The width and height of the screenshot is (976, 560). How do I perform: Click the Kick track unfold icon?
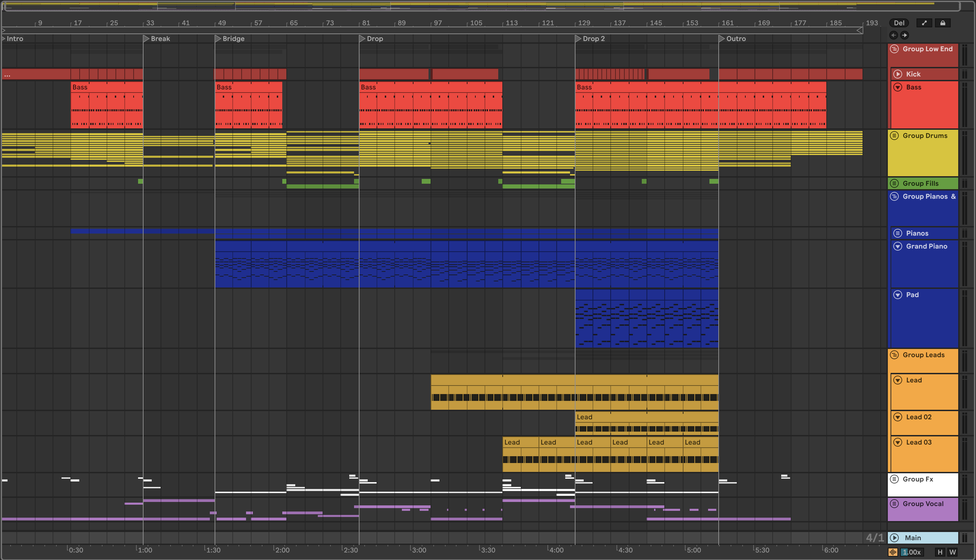point(897,74)
